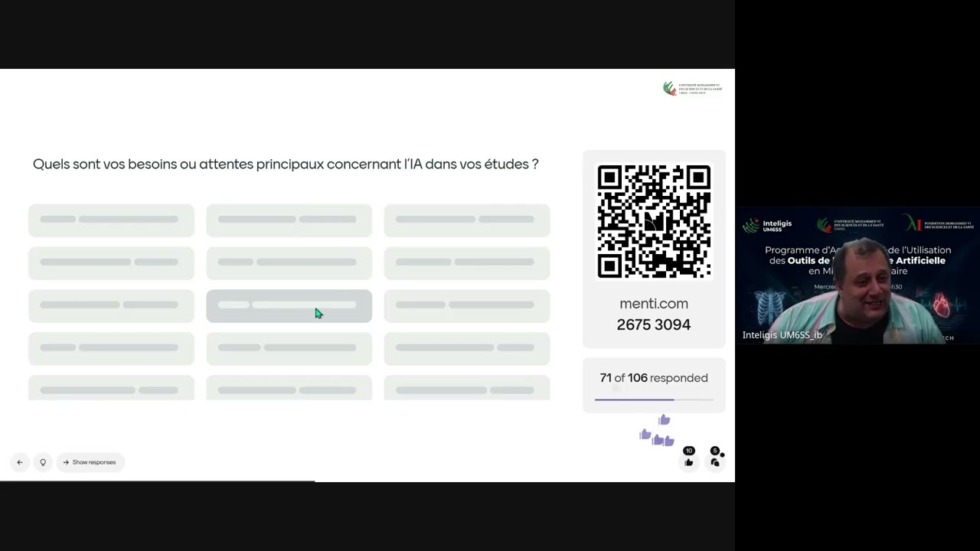Image resolution: width=980 pixels, height=551 pixels.
Task: Click the Inteligis UM6SS_ib video tile
Action: pyautogui.click(x=857, y=275)
